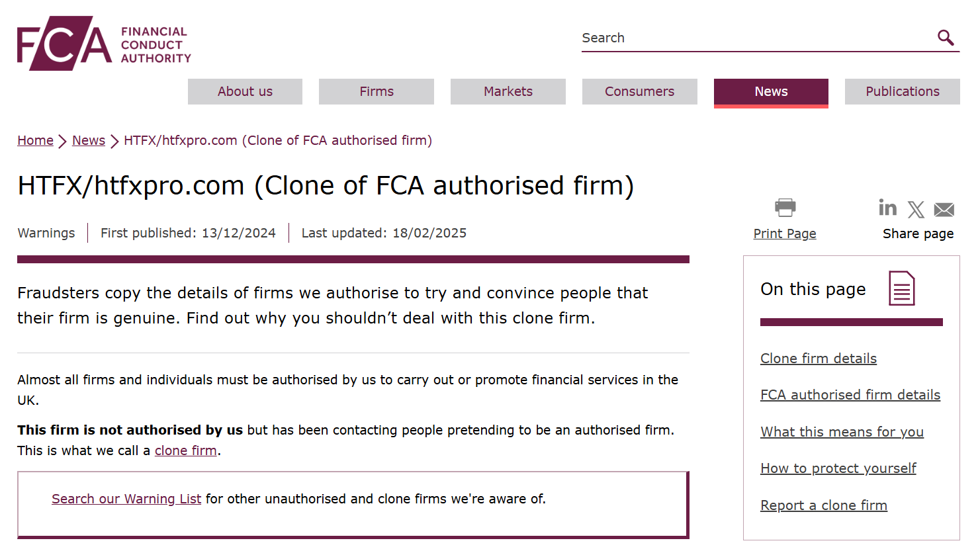Click the printer icon
Viewport: 980px width, 553px height.
tap(785, 208)
